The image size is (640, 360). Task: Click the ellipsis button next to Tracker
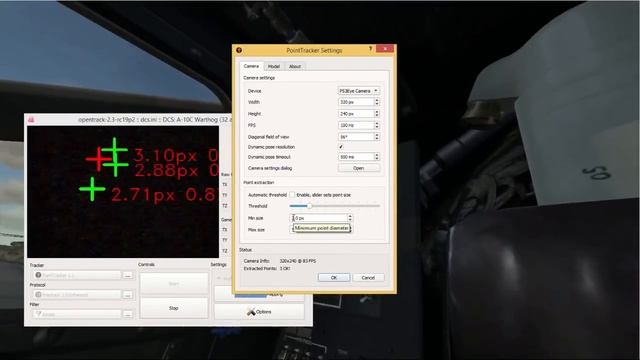click(128, 276)
